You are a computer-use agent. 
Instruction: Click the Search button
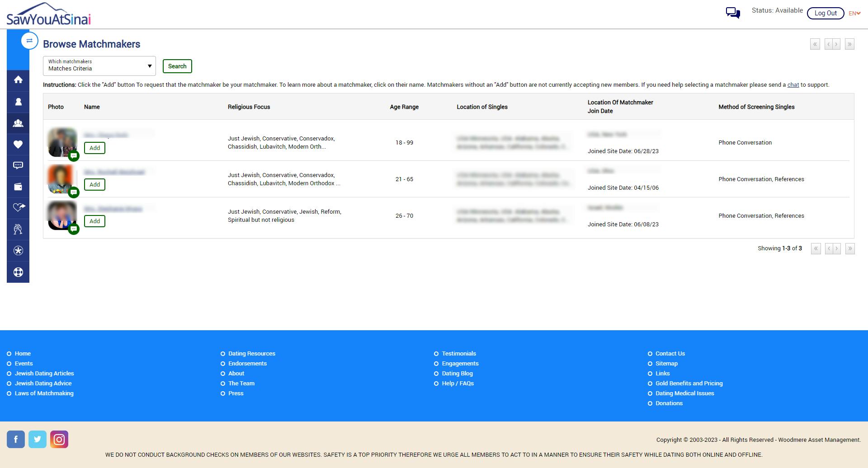[177, 66]
